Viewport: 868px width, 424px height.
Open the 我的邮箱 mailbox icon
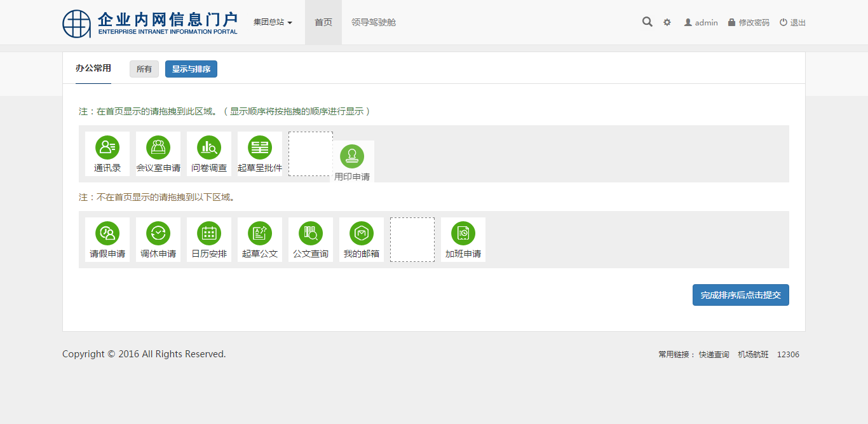point(362,234)
